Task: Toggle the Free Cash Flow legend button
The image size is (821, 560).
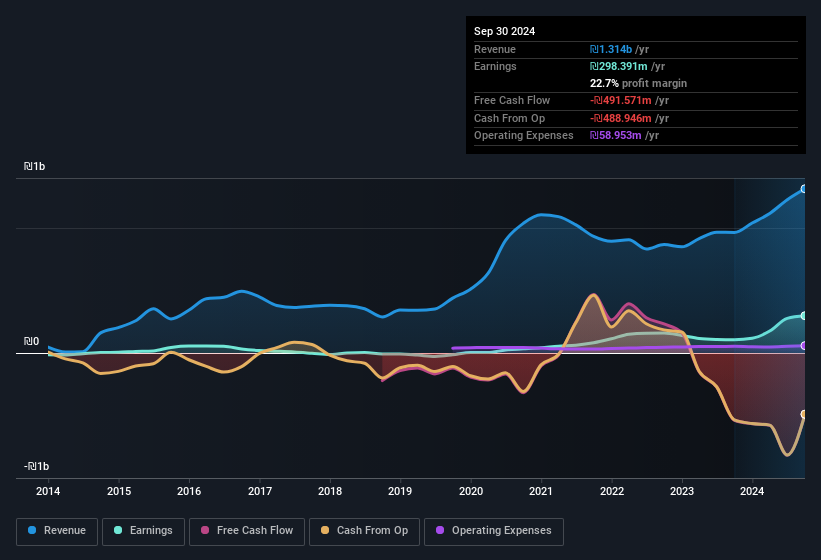Action: [x=247, y=531]
